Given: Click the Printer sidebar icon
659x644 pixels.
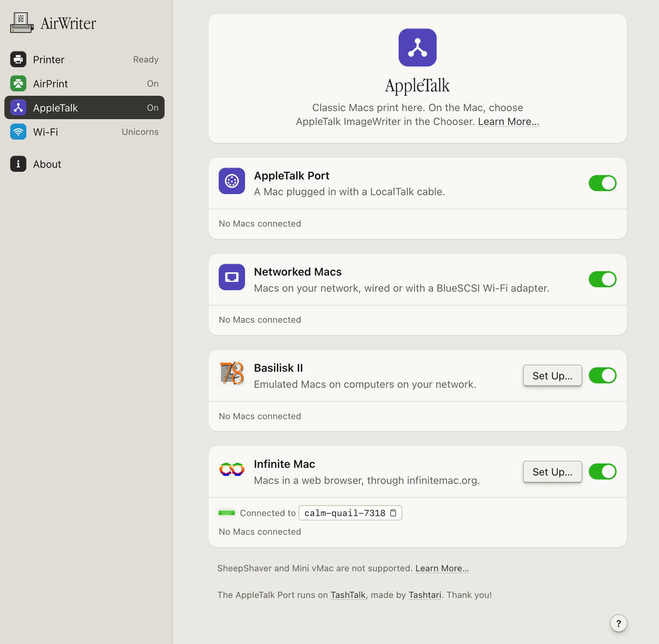Looking at the screenshot, I should point(18,59).
